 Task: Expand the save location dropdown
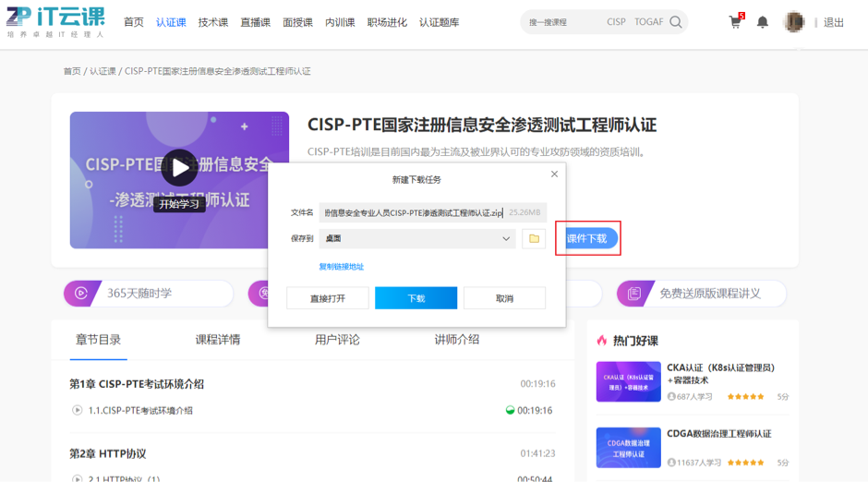(506, 238)
